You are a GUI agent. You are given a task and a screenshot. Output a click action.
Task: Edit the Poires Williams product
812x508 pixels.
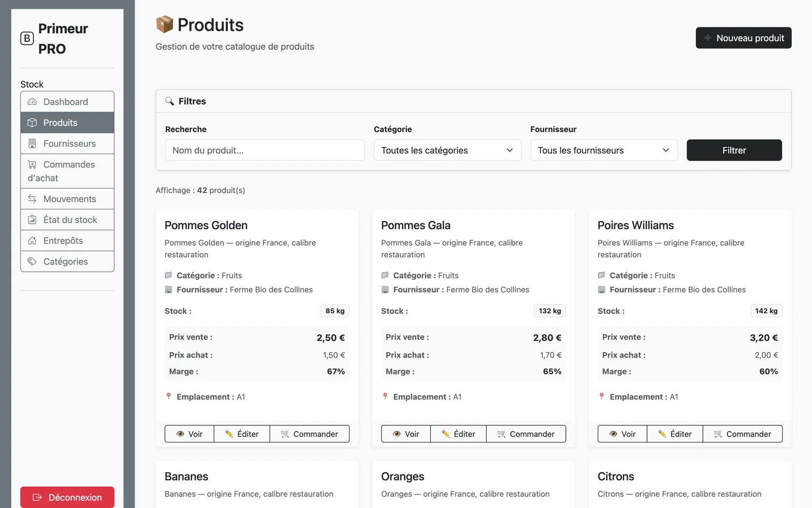[x=675, y=434]
